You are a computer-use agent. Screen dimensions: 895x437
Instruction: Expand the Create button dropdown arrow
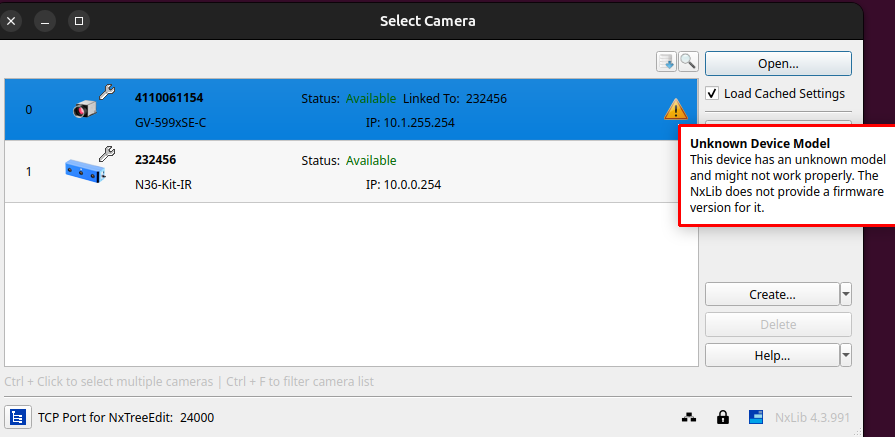point(846,294)
